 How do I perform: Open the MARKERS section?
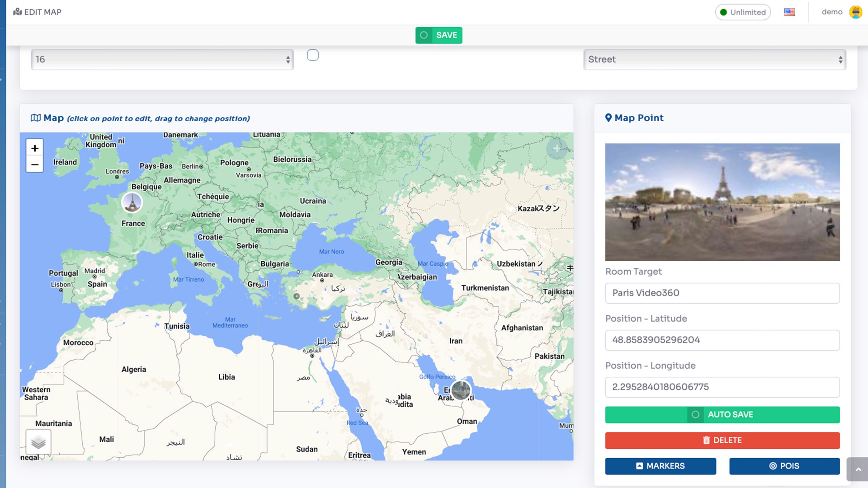660,466
